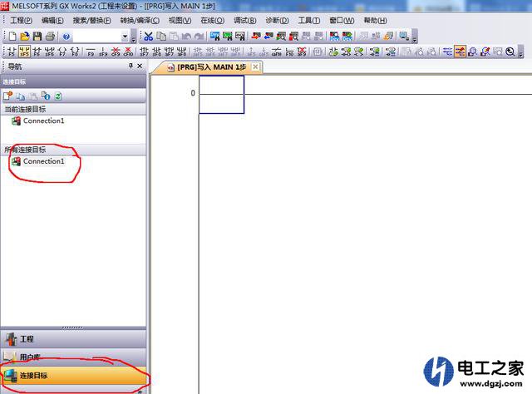Insert open branch sF5 ladder symbol
The height and width of the screenshot is (394, 532).
tap(24, 52)
